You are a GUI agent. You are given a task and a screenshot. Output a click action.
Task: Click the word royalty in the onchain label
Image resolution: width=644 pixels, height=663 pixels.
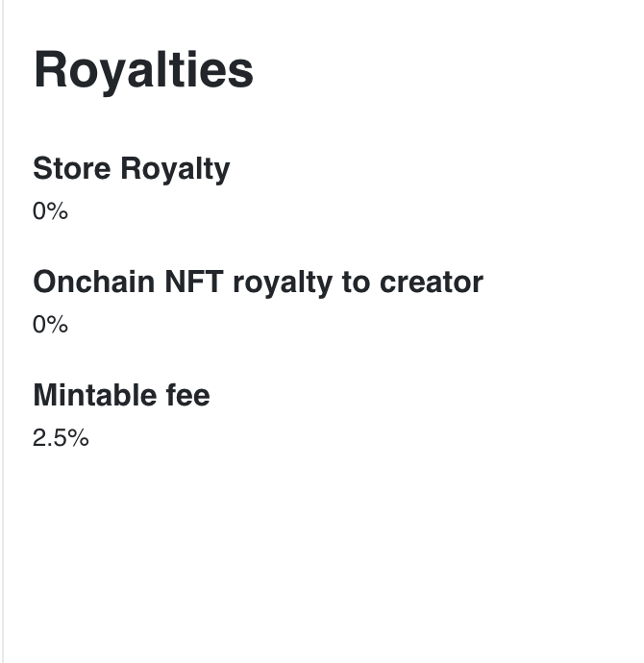283,282
